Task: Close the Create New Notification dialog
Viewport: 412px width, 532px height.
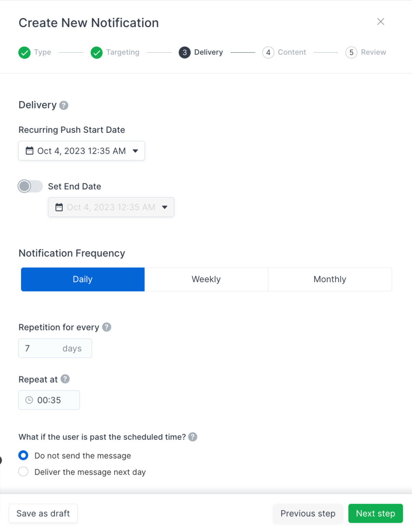Action: tap(381, 22)
